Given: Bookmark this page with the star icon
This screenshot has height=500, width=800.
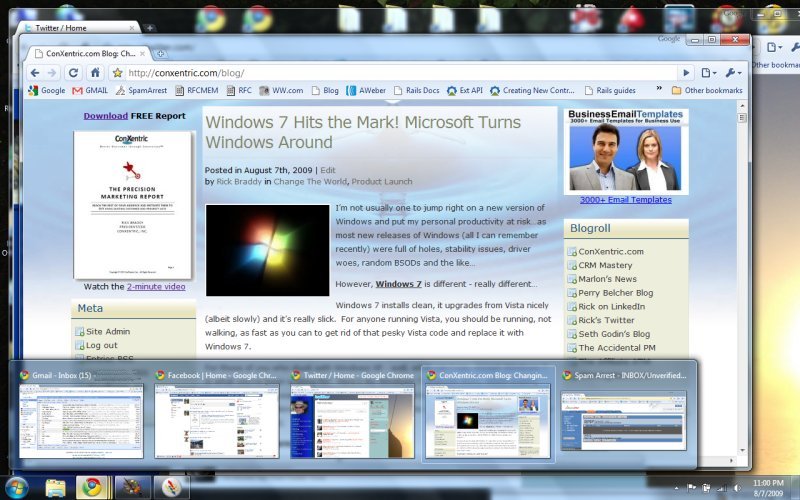Looking at the screenshot, I should click(117, 73).
